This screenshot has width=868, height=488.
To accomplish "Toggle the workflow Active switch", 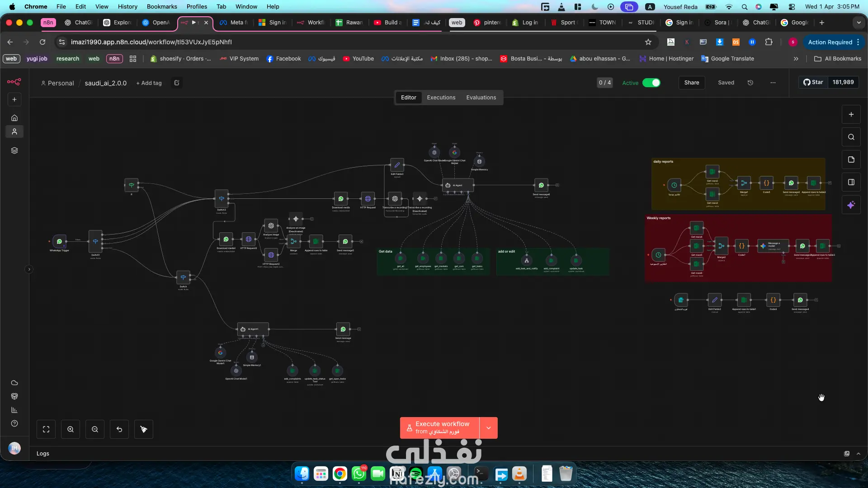I will pos(651,83).
